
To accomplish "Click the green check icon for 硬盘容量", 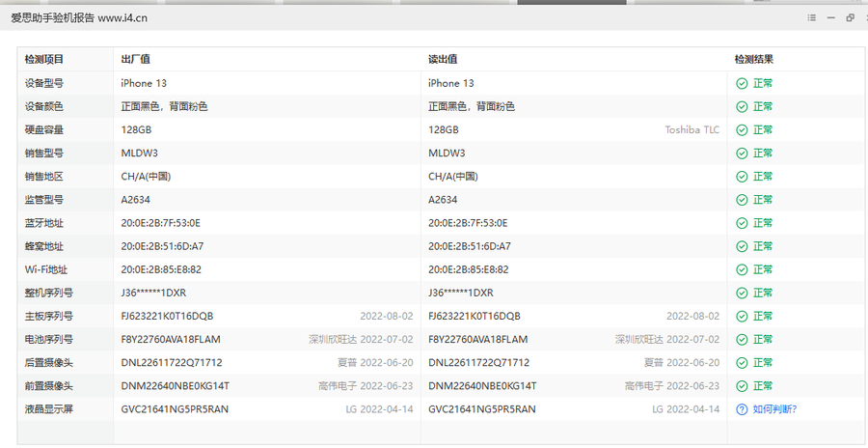I will pos(742,129).
